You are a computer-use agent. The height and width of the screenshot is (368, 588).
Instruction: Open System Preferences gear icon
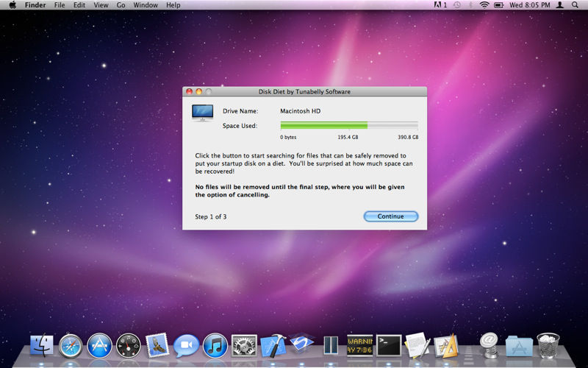(244, 345)
